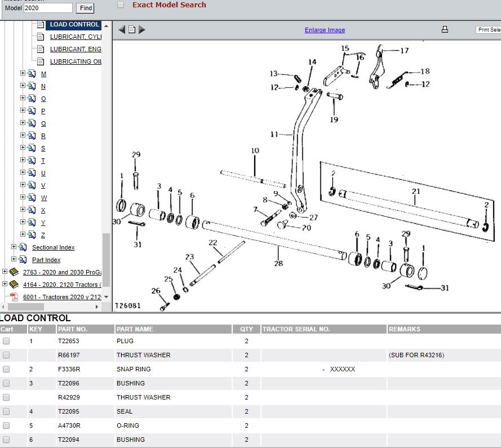Go to next page arrow icon

pos(141,29)
